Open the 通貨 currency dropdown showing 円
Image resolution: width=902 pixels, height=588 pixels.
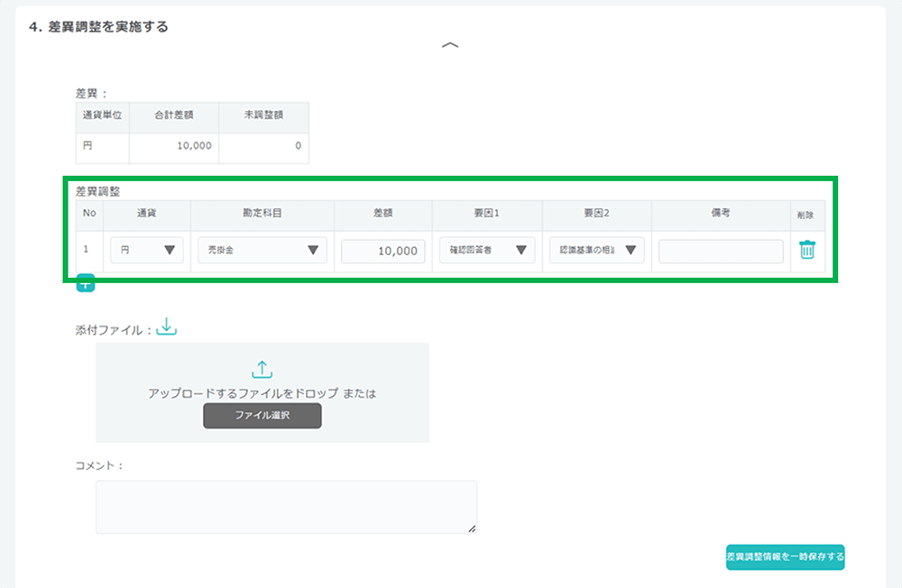pos(147,251)
